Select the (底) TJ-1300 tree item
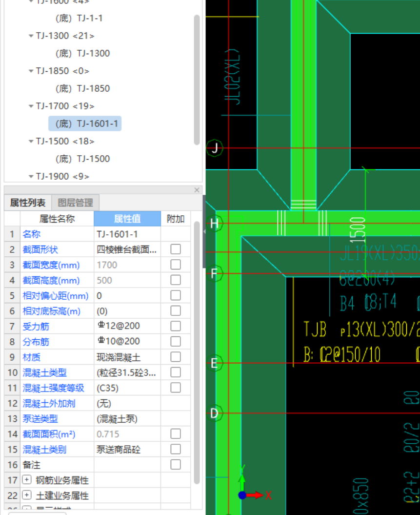420x515 pixels. 83,53
